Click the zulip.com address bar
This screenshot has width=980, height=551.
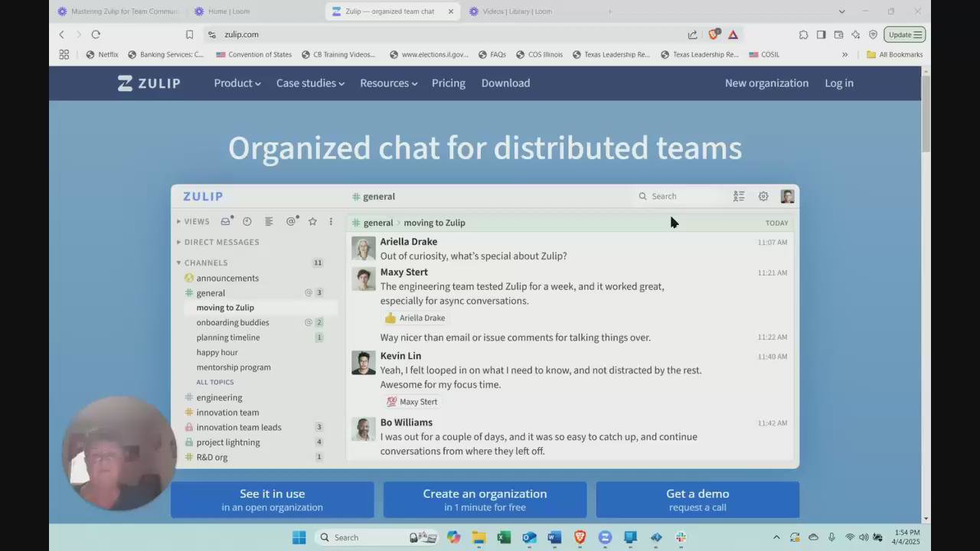(444, 34)
